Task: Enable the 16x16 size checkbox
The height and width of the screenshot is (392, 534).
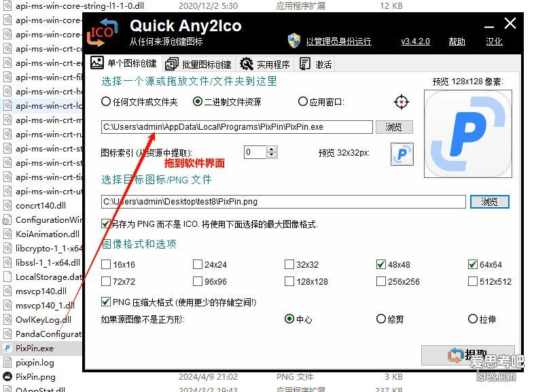Action: tap(106, 264)
